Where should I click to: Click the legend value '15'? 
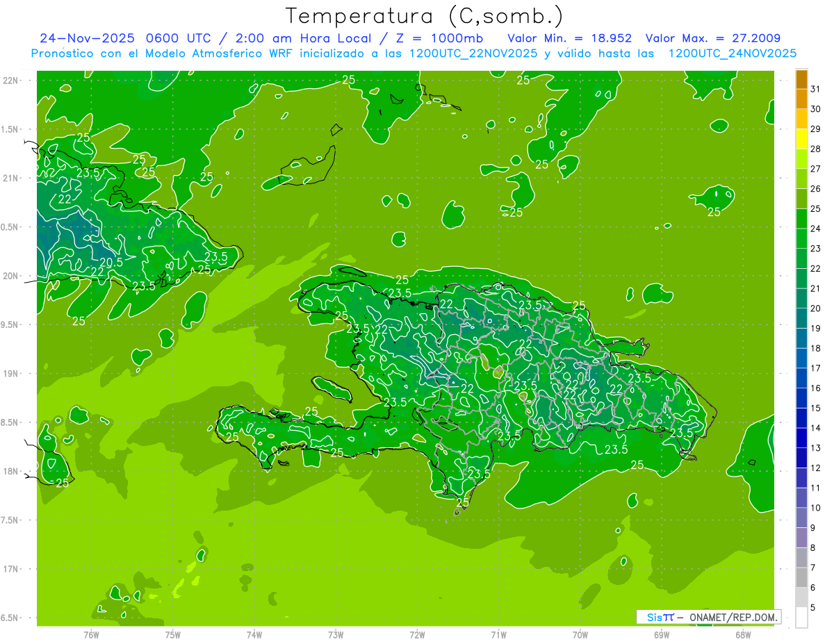[816, 408]
